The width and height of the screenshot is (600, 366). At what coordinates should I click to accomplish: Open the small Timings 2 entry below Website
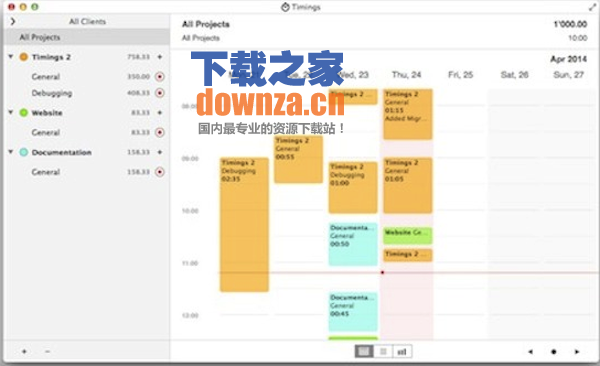408,255
